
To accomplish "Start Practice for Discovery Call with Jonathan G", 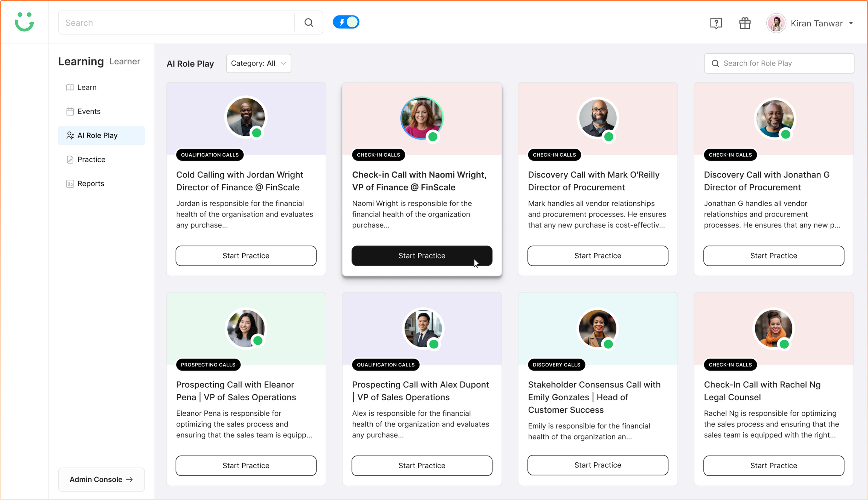I will [773, 256].
